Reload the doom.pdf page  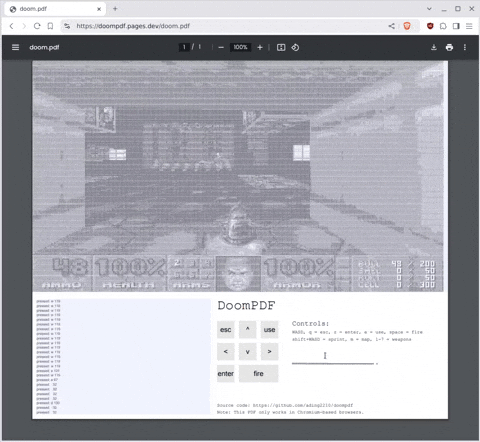point(37,26)
